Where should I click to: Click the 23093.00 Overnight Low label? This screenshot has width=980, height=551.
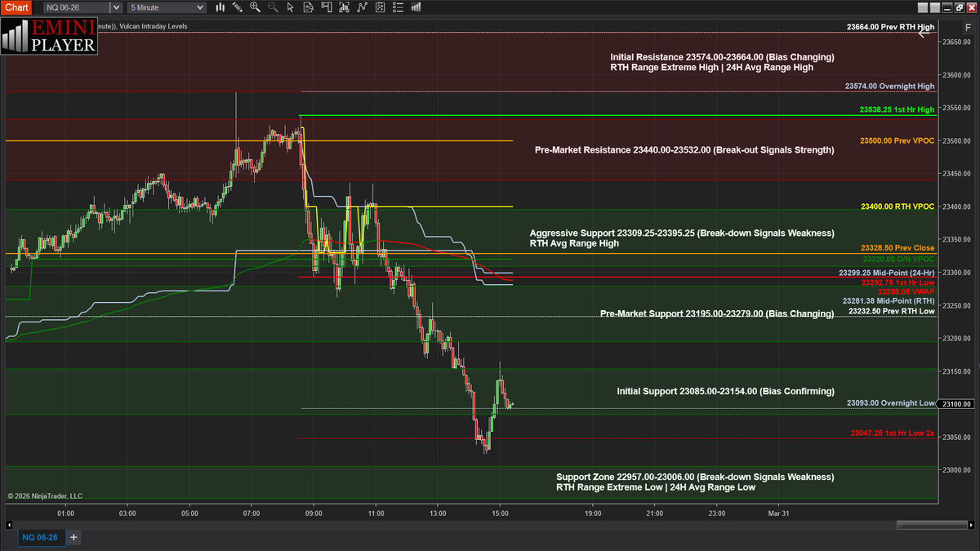pos(890,403)
